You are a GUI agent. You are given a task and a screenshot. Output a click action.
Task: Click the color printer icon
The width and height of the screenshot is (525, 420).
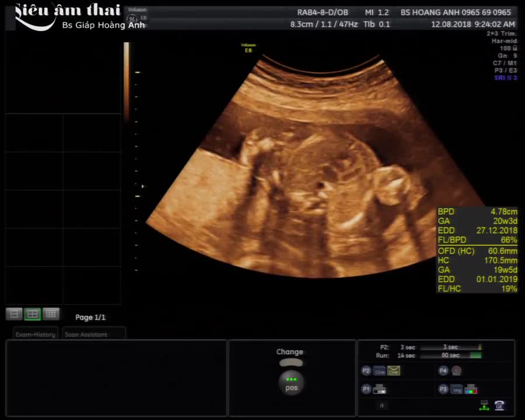pos(471,389)
